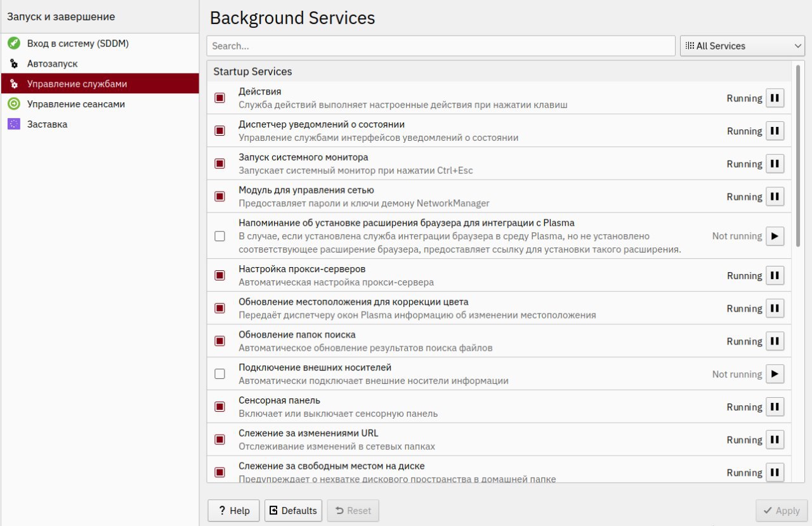
Task: Click 'Отслеживание изменений в сетевых папках' description
Action: [337, 447]
